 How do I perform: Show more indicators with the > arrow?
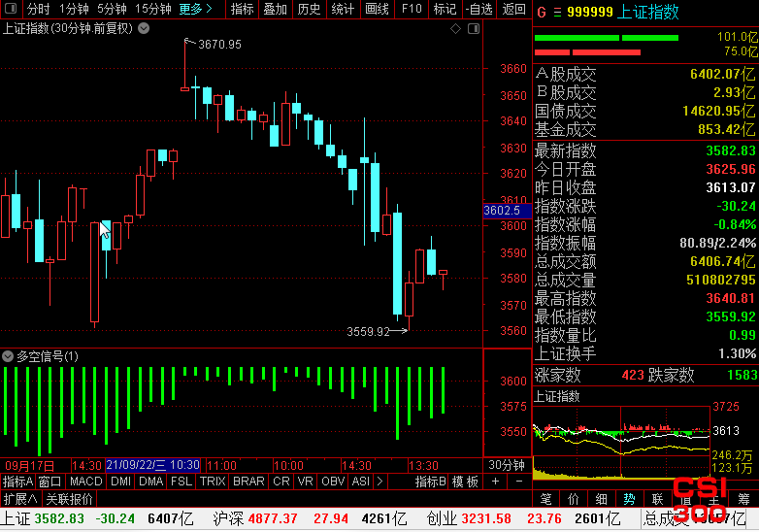379,482
